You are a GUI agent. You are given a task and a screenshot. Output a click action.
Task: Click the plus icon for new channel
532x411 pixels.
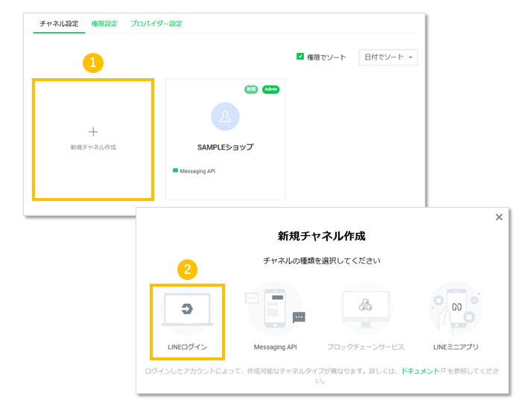pos(93,132)
